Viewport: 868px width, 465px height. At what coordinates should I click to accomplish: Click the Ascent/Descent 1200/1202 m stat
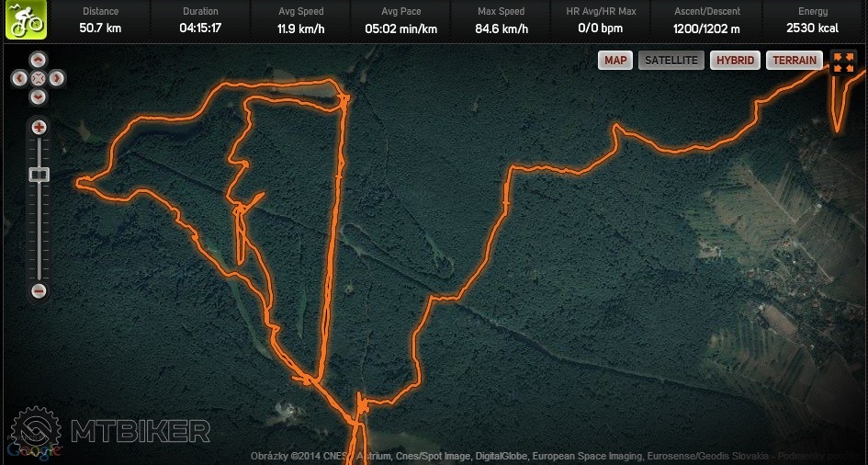[706, 20]
